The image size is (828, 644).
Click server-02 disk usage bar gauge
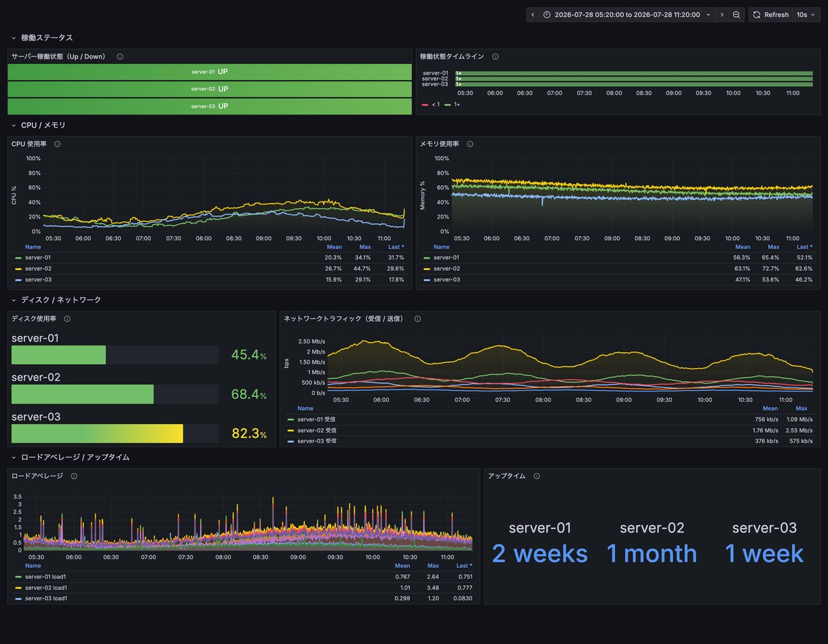click(x=115, y=394)
